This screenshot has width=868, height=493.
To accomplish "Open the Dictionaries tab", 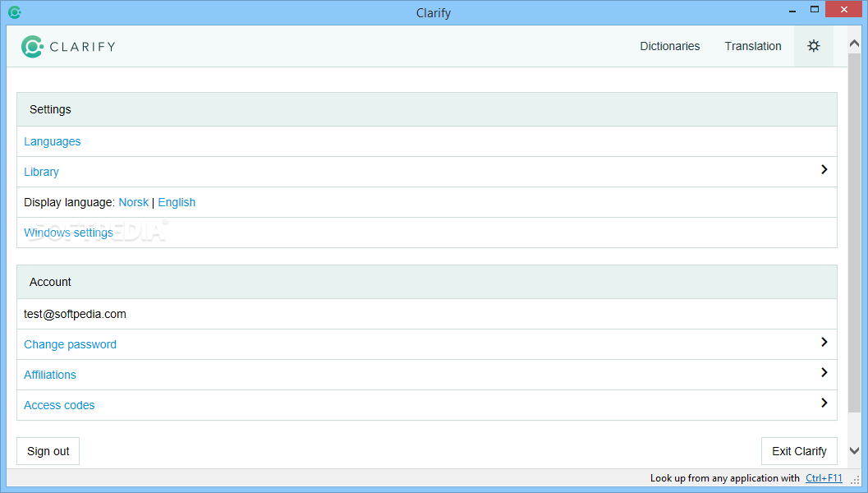I will [670, 46].
